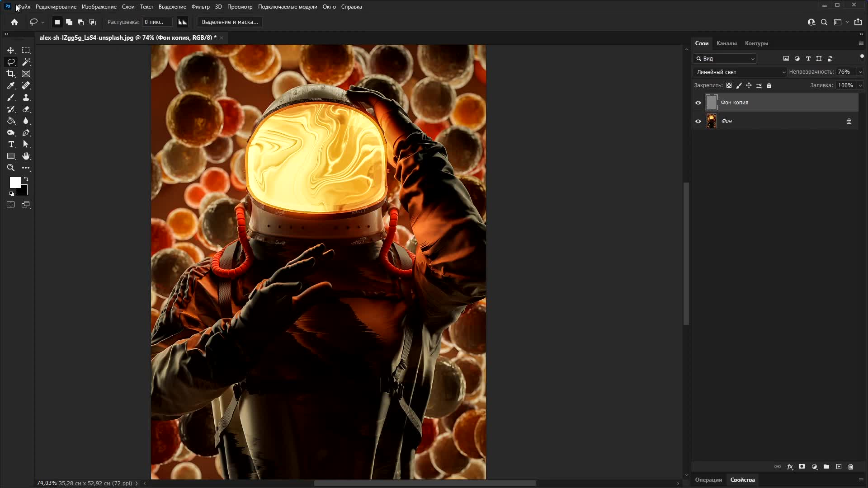This screenshot has width=868, height=488.
Task: Open the blend mode dropdown Линейный свет
Action: click(741, 72)
